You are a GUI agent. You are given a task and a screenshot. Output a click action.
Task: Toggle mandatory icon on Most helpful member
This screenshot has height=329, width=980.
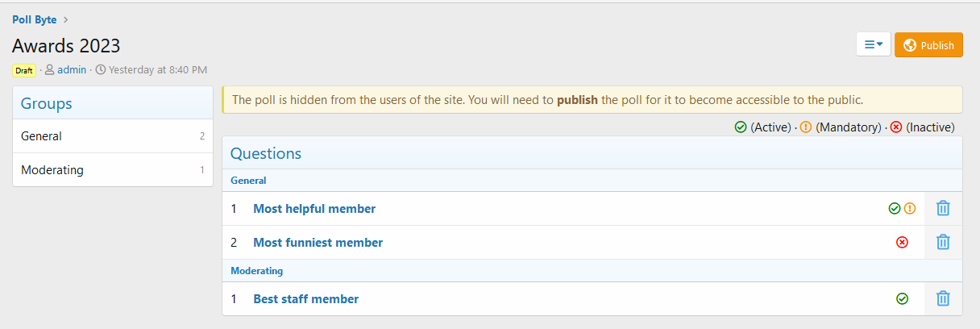pos(910,208)
